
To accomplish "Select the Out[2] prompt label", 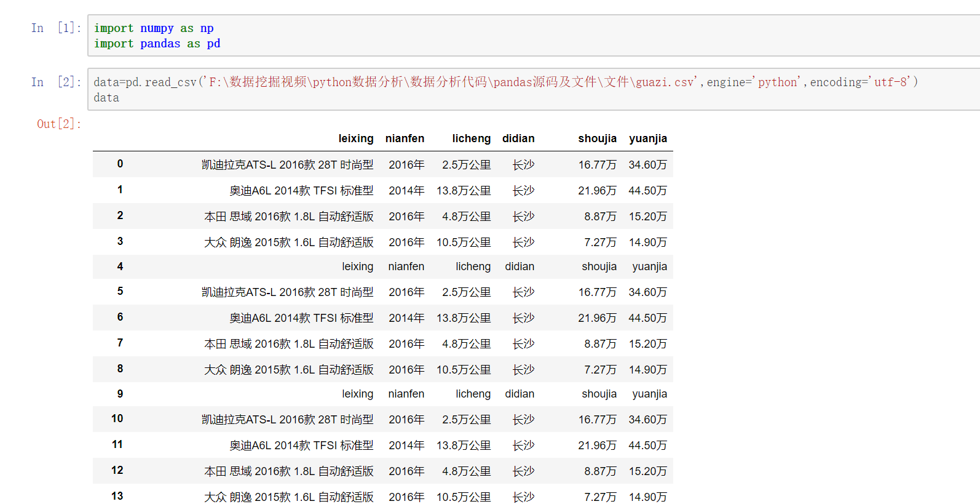I will 59,124.
